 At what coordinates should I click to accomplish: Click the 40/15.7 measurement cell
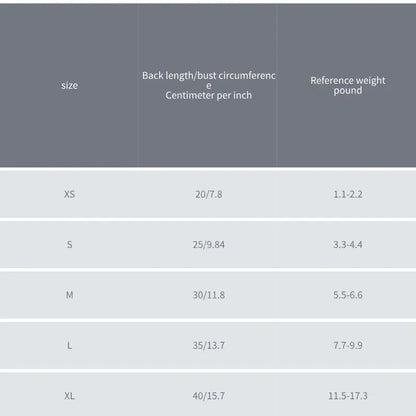209,396
